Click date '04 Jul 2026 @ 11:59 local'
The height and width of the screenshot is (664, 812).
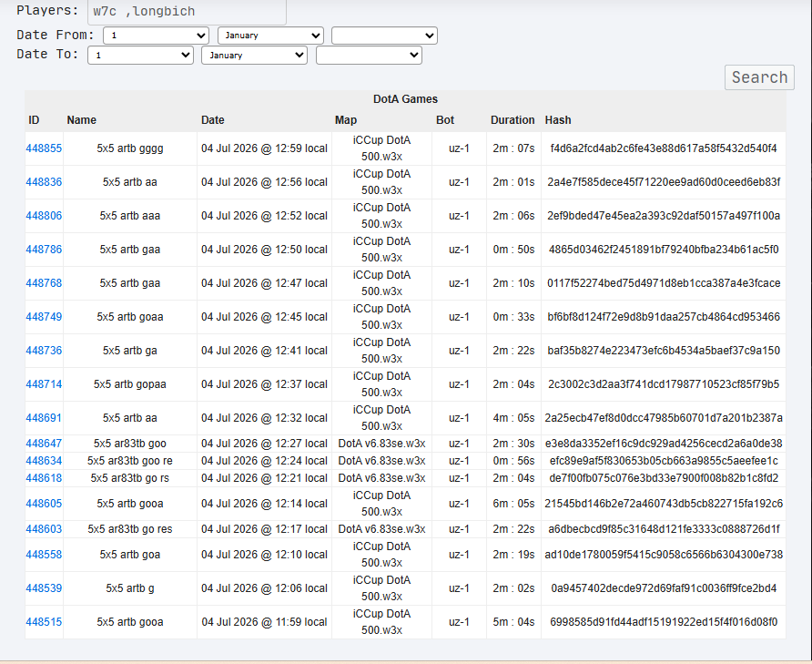(x=264, y=622)
